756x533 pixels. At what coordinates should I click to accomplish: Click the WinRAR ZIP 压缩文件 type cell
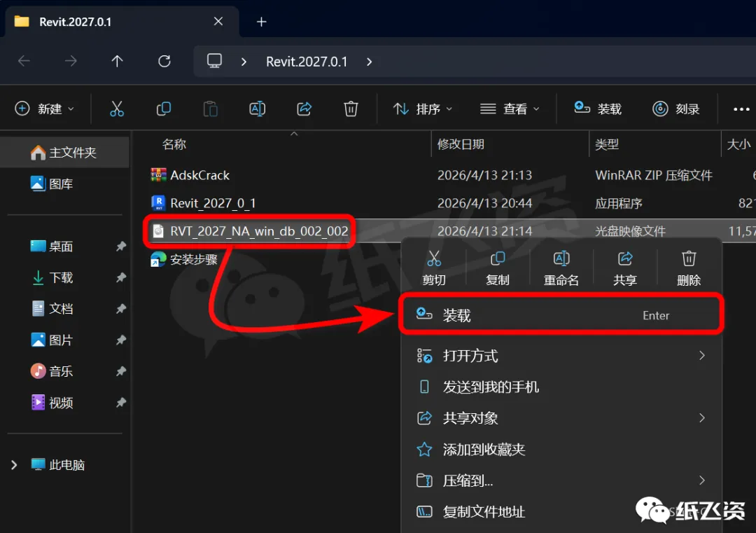pos(653,175)
